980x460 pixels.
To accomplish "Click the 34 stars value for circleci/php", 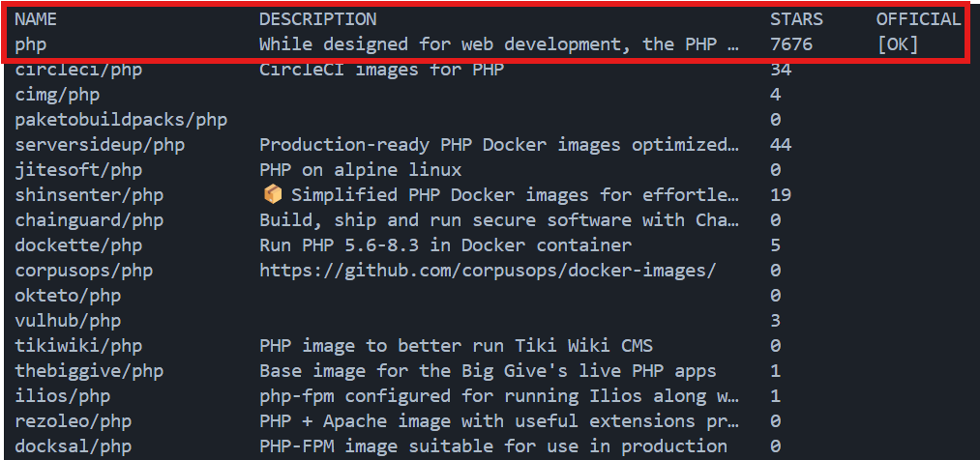I will [x=781, y=70].
